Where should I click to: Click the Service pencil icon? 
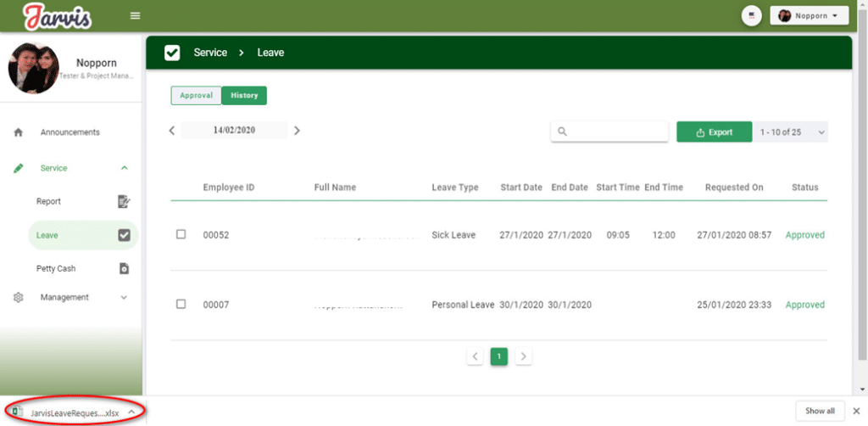coord(19,168)
